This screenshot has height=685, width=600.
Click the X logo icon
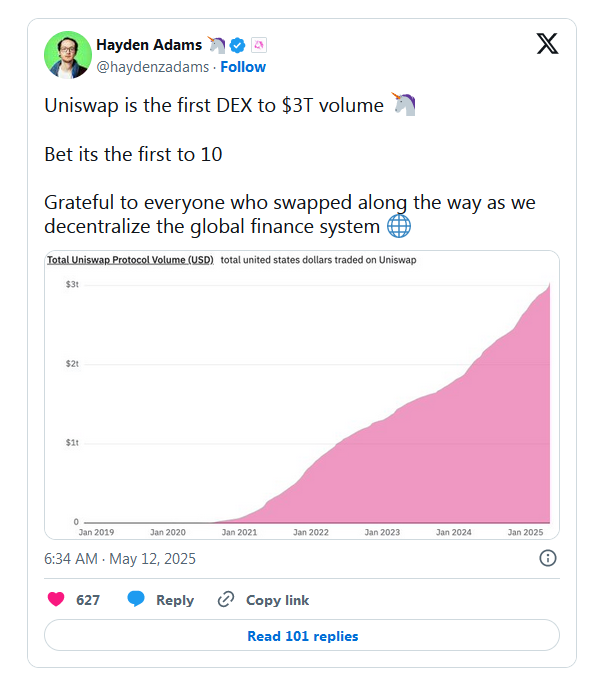(547, 44)
